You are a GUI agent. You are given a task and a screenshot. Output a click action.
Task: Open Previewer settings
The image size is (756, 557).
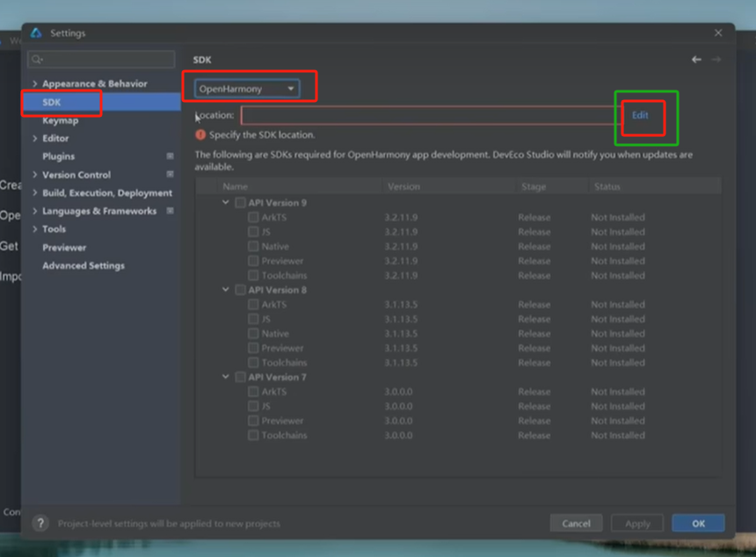coord(64,248)
